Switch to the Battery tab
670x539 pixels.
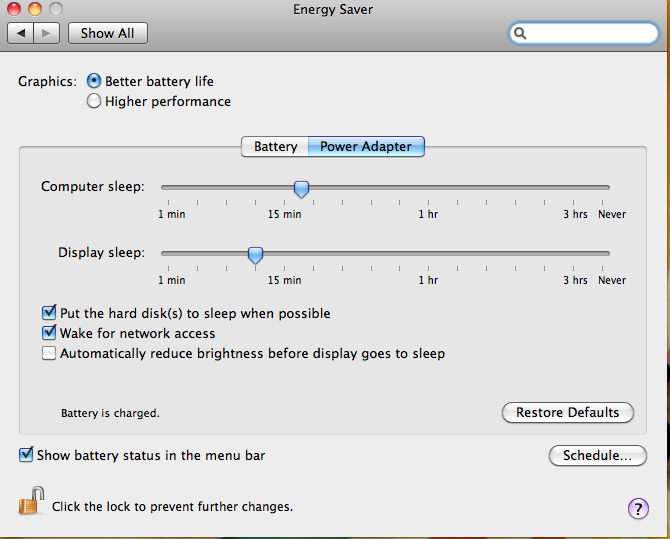click(275, 147)
